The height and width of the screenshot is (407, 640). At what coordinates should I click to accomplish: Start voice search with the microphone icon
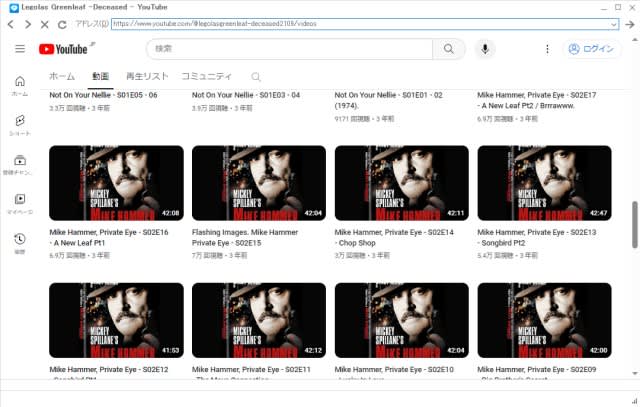tap(485, 49)
